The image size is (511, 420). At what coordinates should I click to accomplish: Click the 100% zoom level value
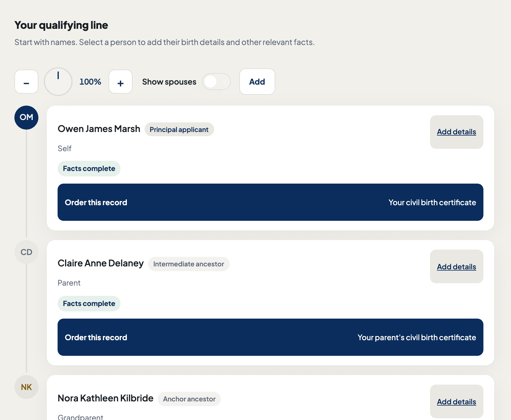(90, 82)
